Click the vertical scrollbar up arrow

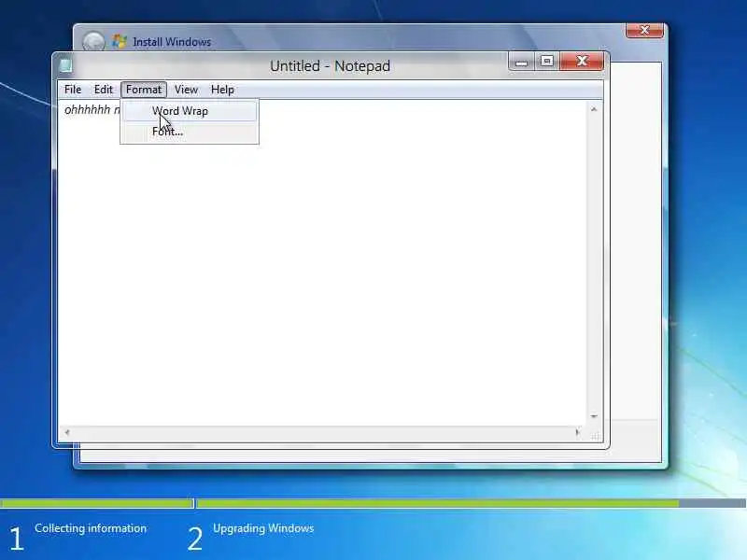point(594,109)
